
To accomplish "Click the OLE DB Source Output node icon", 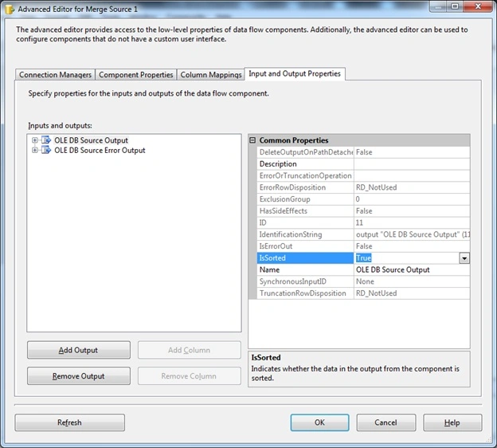I will point(46,140).
